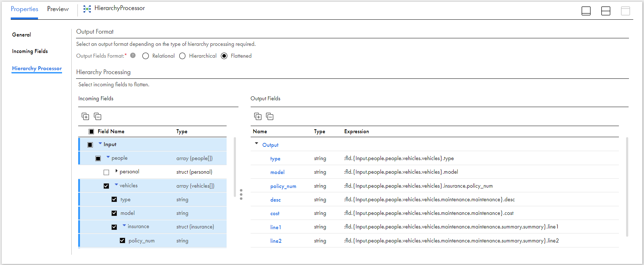Collapse the people array node
The image size is (644, 265).
(108, 157)
